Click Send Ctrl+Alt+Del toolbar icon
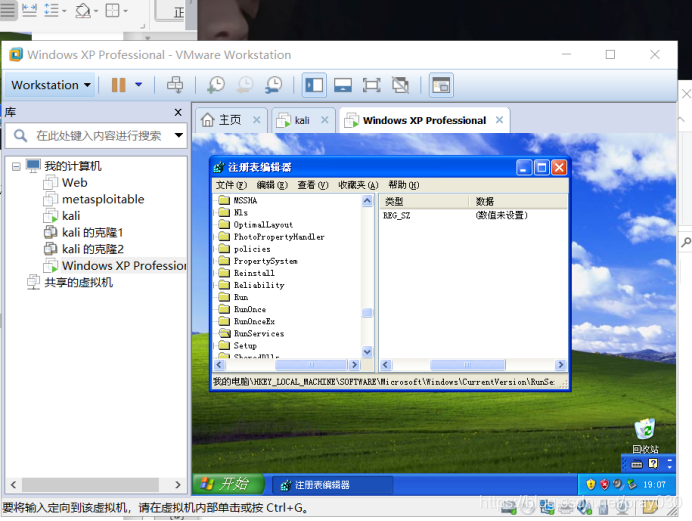Image resolution: width=692 pixels, height=521 pixels. pyautogui.click(x=175, y=85)
